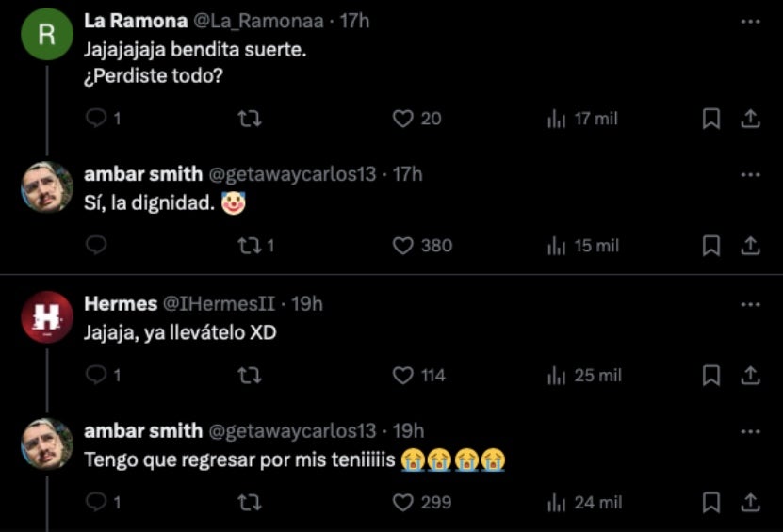Image resolution: width=783 pixels, height=532 pixels.
Task: Open La Ramona's green R avatar
Action: pos(47,34)
